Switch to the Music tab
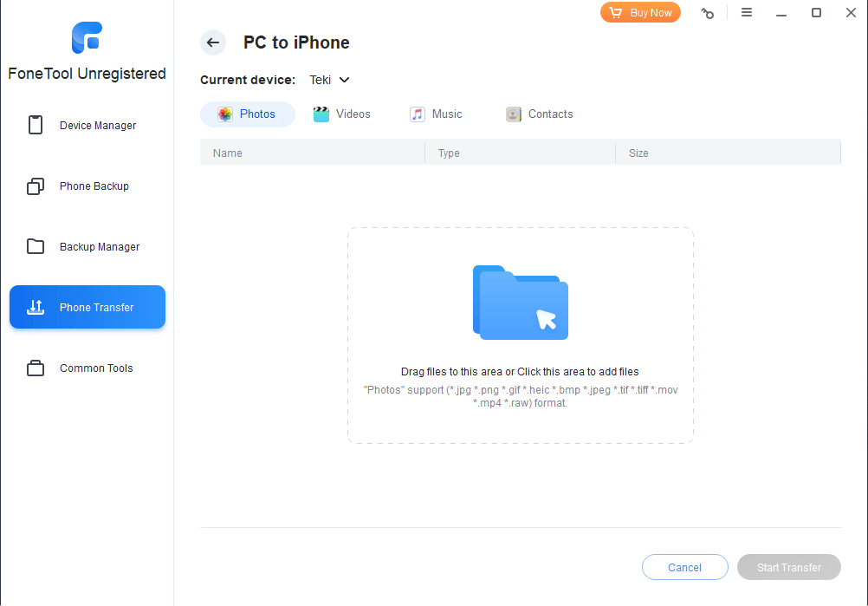This screenshot has height=606, width=868. [437, 114]
